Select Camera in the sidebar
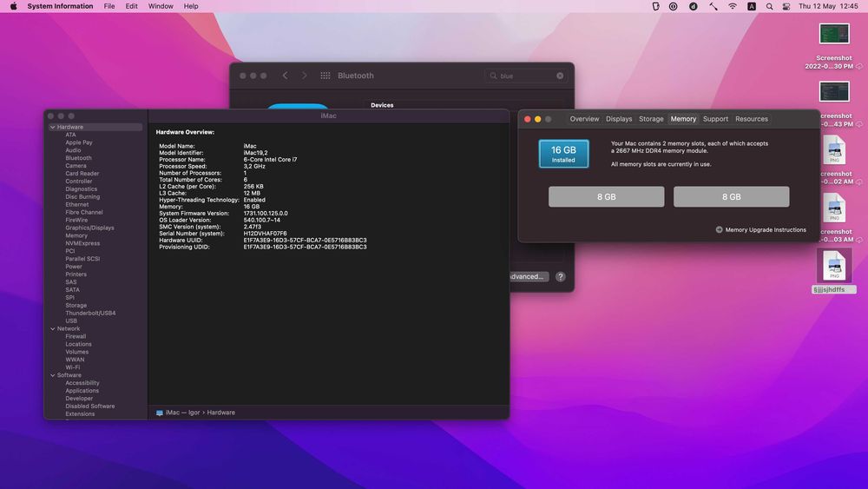The height and width of the screenshot is (489, 868). point(76,166)
